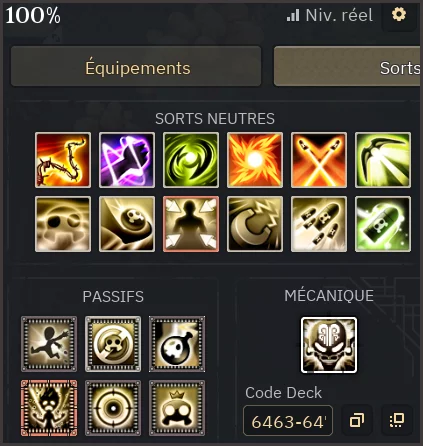Choose the orange explosion burst spell
This screenshot has width=423, height=446.
[255, 160]
